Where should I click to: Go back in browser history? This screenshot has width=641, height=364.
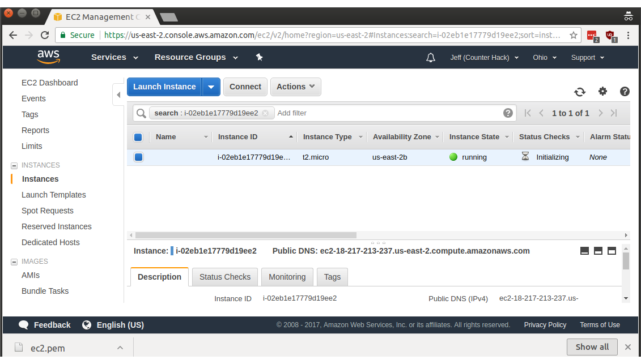(13, 35)
